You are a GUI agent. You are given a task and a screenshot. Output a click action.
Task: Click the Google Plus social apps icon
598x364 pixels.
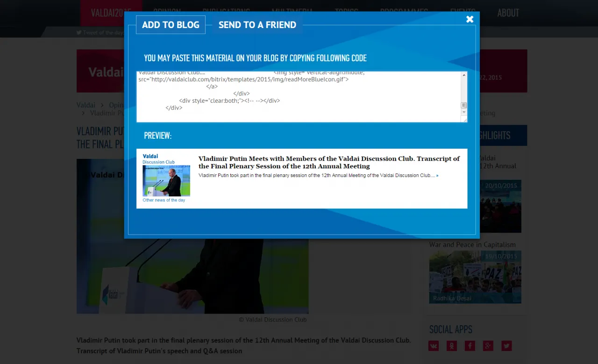tap(488, 346)
